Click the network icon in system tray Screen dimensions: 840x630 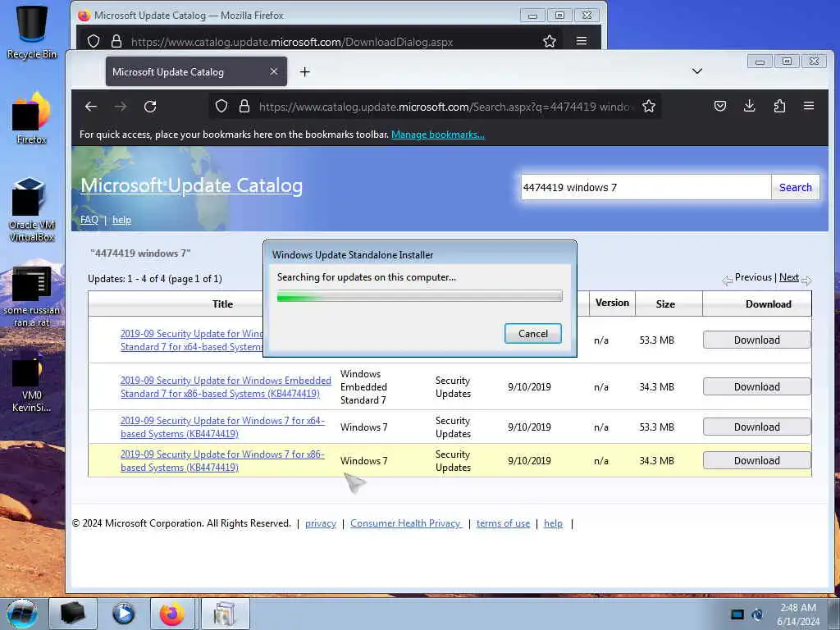pyautogui.click(x=757, y=614)
